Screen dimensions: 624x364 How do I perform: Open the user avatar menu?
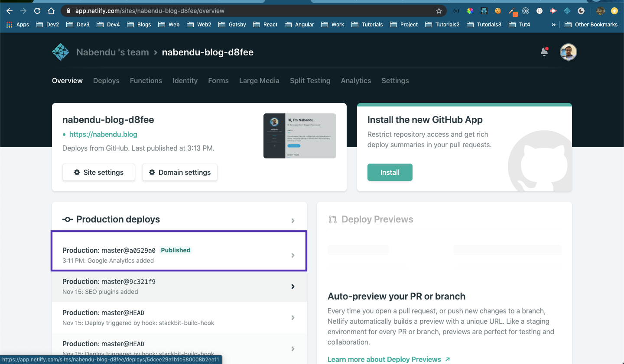pyautogui.click(x=568, y=52)
